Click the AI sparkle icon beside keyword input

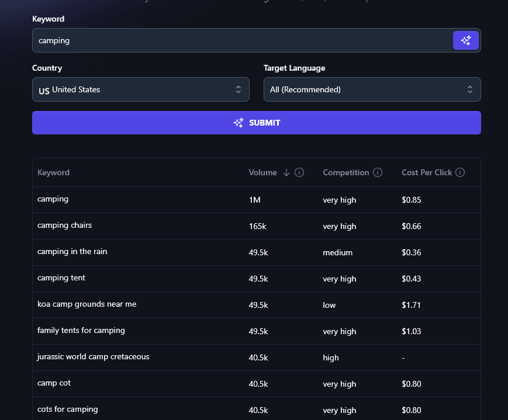click(466, 40)
